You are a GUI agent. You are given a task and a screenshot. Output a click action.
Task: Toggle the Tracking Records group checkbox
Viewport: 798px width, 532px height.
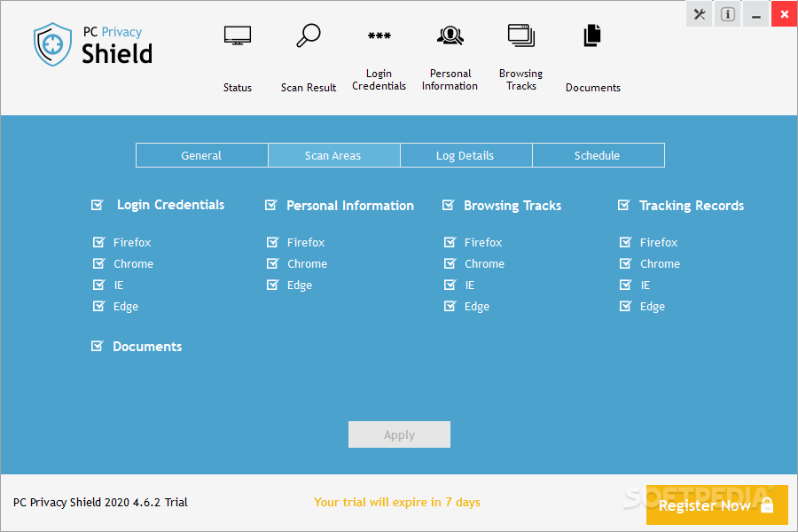(624, 205)
